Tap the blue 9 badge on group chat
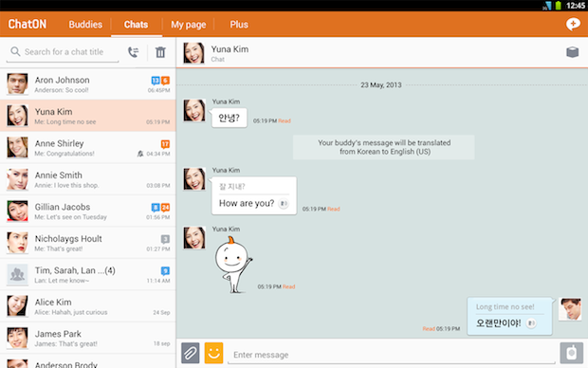 (165, 270)
